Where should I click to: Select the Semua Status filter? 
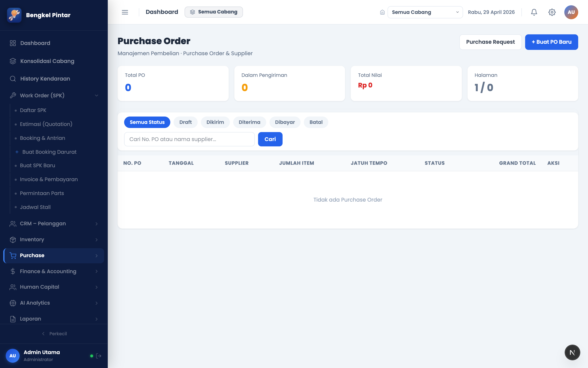click(x=147, y=122)
